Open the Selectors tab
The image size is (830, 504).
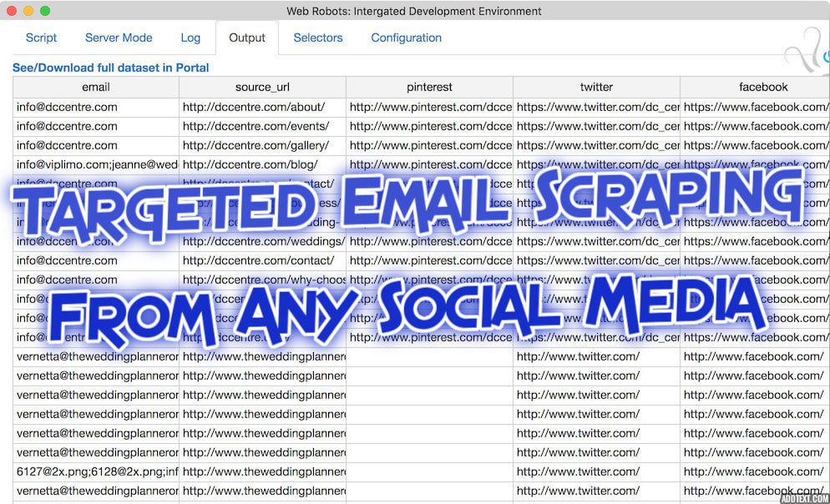318,38
